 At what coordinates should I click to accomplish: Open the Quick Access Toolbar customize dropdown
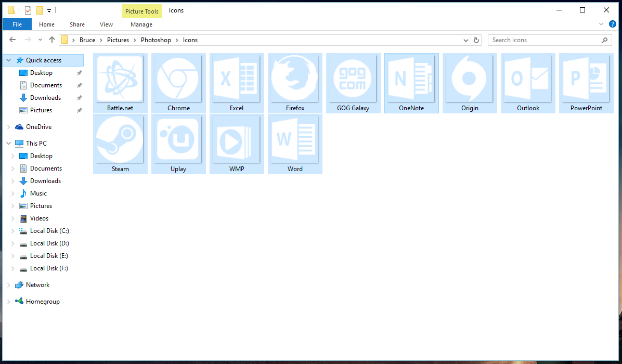(48, 10)
